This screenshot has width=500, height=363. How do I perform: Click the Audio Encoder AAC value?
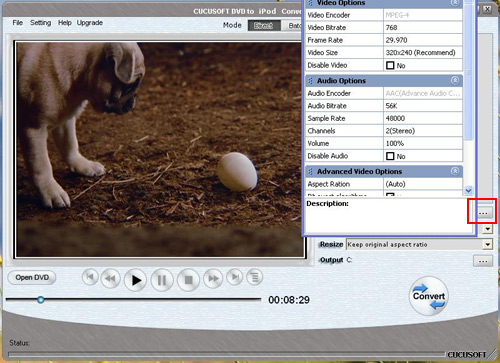[423, 93]
